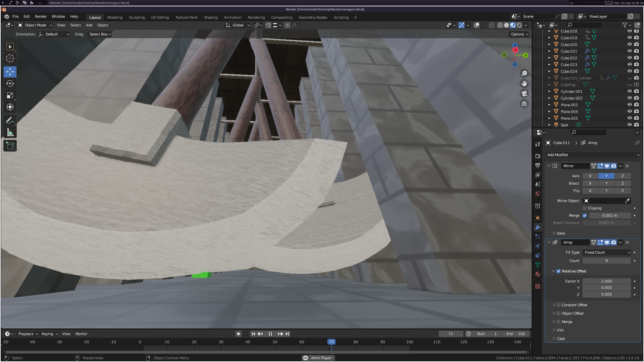Hide Cube.021 using its eye icon

(630, 51)
